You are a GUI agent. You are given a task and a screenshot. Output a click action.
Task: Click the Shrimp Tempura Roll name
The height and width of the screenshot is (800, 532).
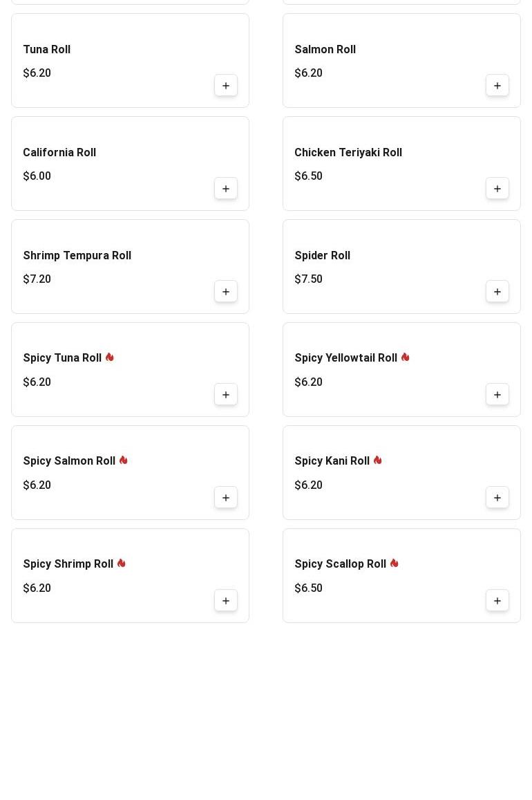tap(77, 256)
